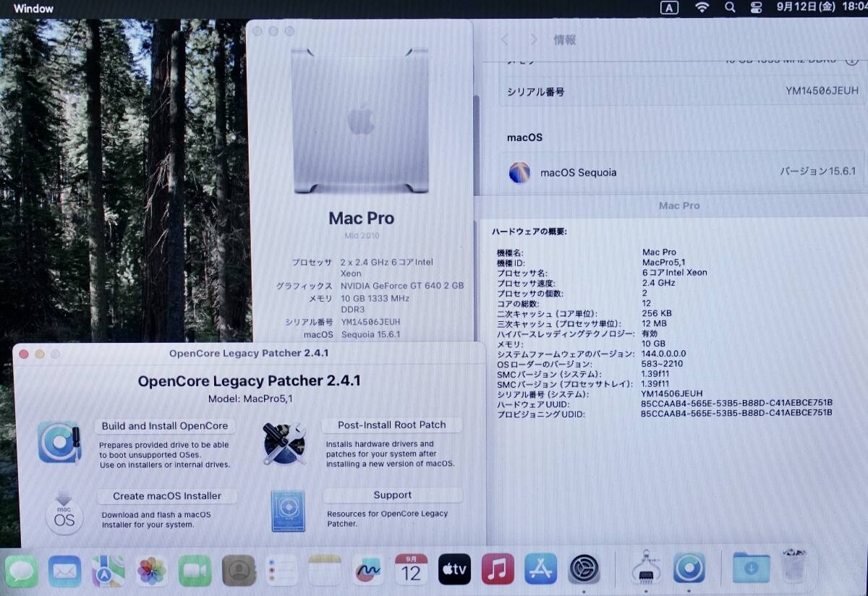Screen dimensions: 868x596
Task: Launch App Store from the Dock
Action: [540, 571]
